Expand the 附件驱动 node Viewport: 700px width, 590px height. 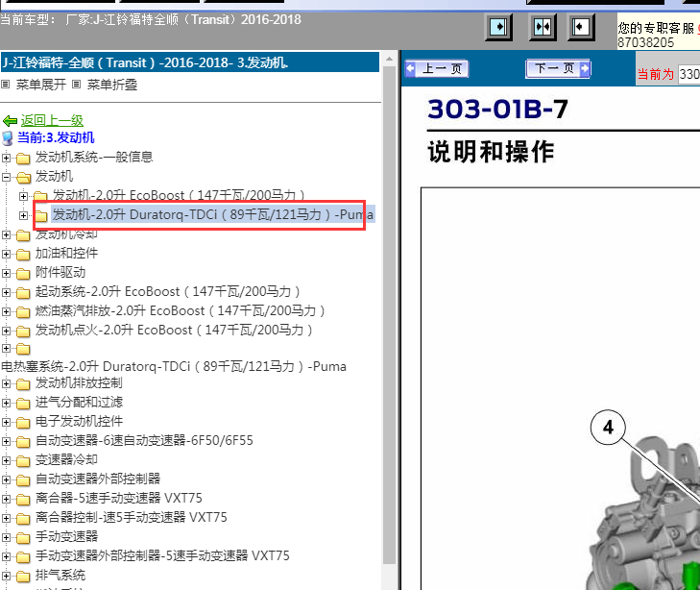pyautogui.click(x=7, y=273)
